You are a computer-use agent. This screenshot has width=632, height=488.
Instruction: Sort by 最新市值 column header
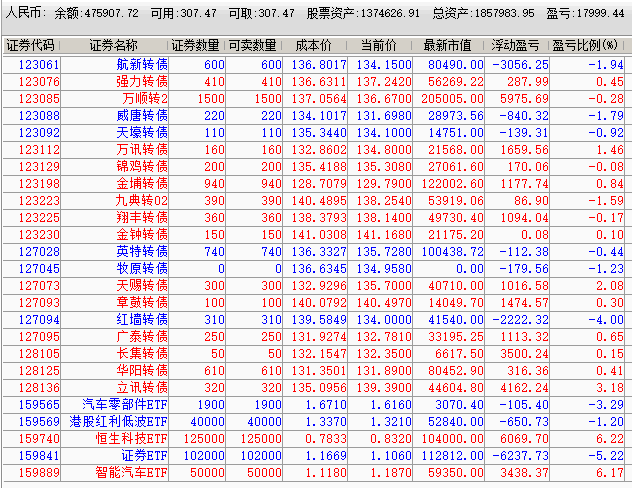447,45
